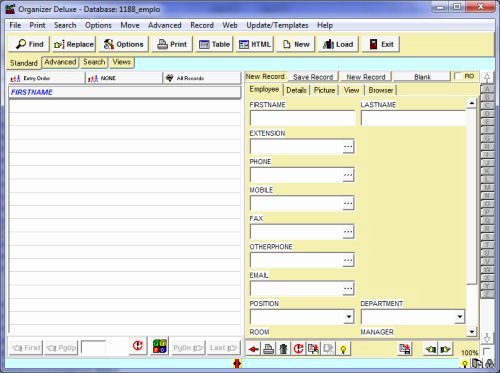Click the red refresh icon under the list
This screenshot has width=500, height=373.
tap(138, 346)
